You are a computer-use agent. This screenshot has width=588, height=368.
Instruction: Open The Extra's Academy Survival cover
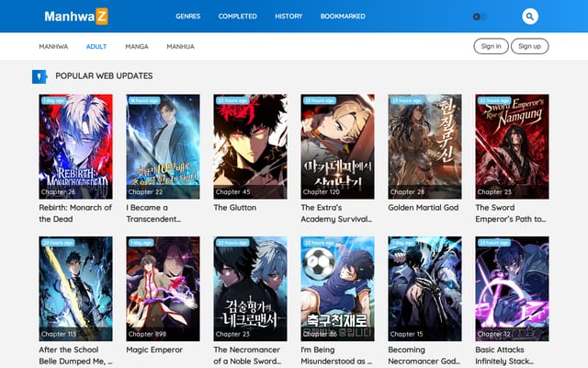point(337,146)
